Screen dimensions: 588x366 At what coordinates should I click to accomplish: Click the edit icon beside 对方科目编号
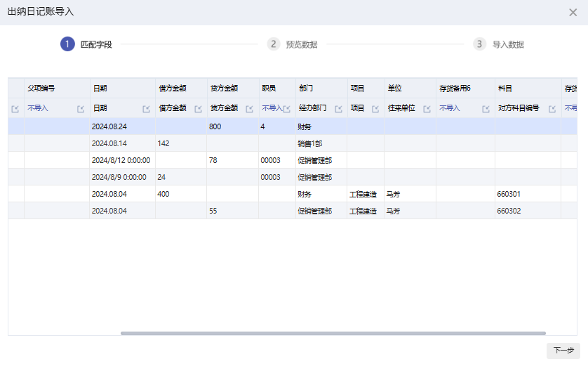[x=552, y=109]
